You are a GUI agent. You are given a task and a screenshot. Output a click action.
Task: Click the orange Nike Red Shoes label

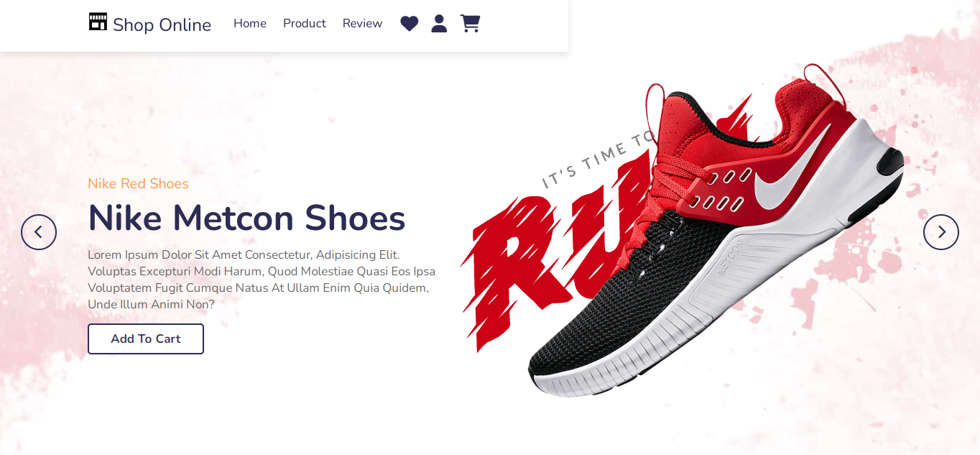coord(138,184)
